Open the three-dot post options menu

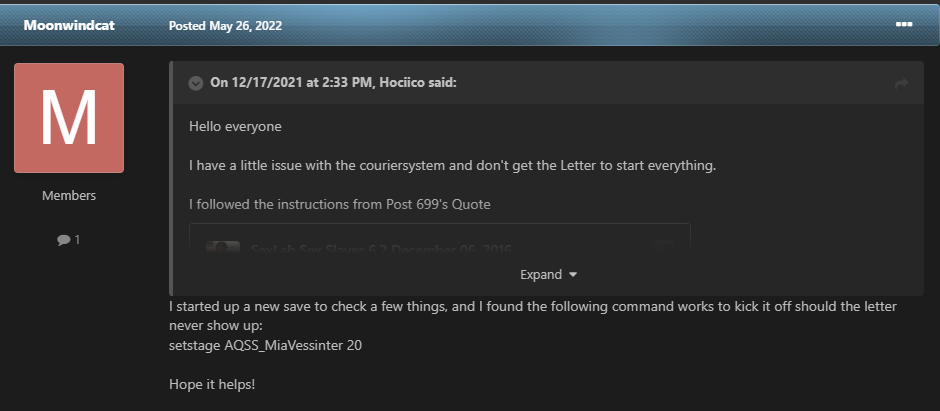(x=904, y=24)
